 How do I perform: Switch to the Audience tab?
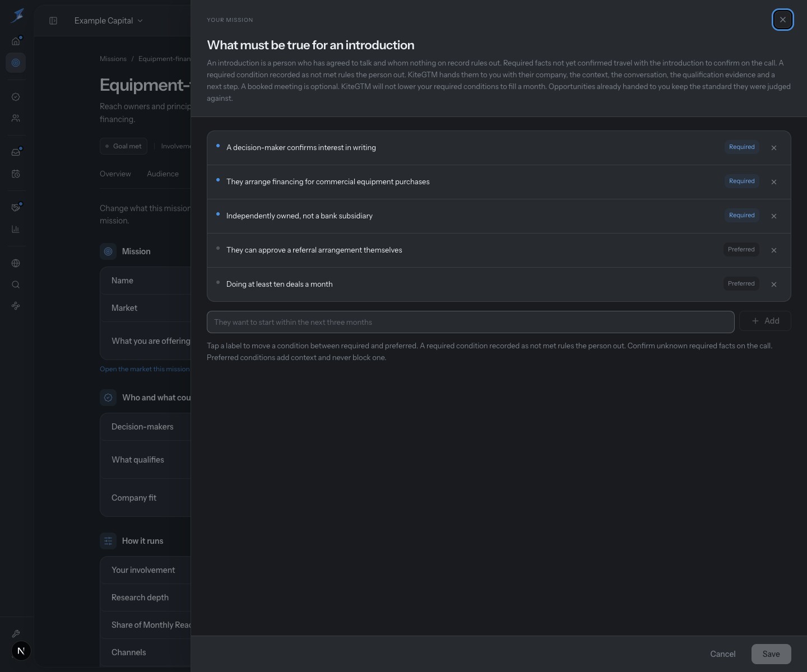point(163,174)
